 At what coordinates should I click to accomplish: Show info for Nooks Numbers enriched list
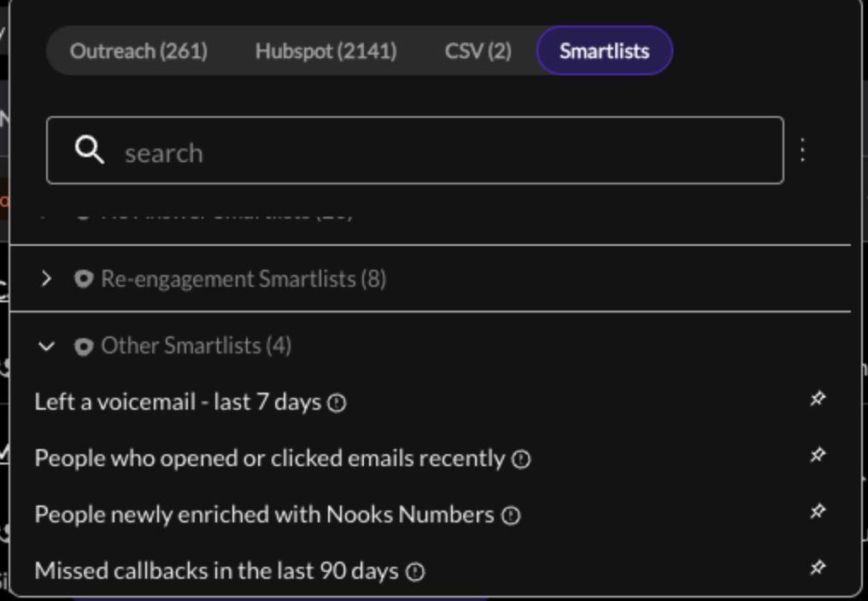point(511,516)
